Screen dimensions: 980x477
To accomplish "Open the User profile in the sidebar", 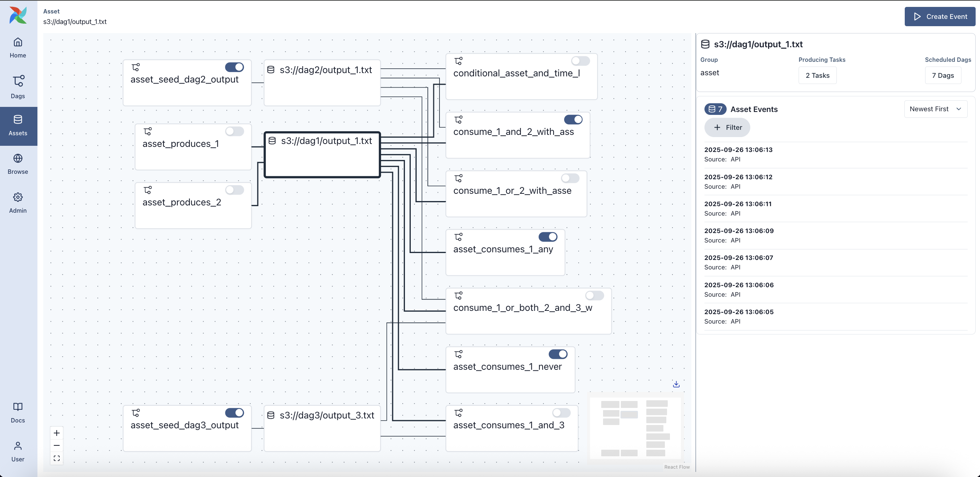I will point(17,451).
